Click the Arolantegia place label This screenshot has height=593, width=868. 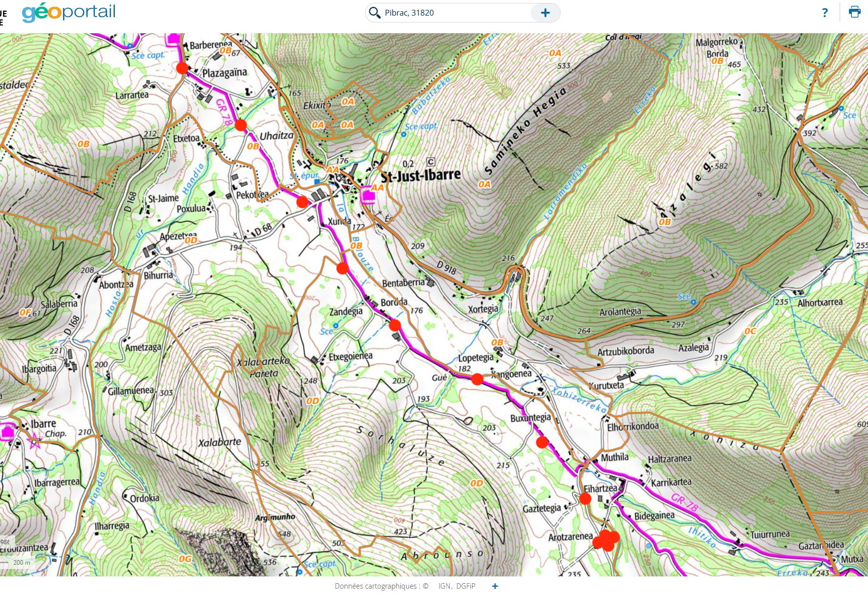pos(620,312)
